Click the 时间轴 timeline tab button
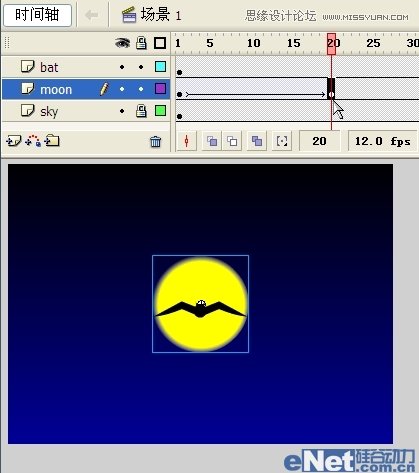The height and width of the screenshot is (473, 419). (37, 15)
